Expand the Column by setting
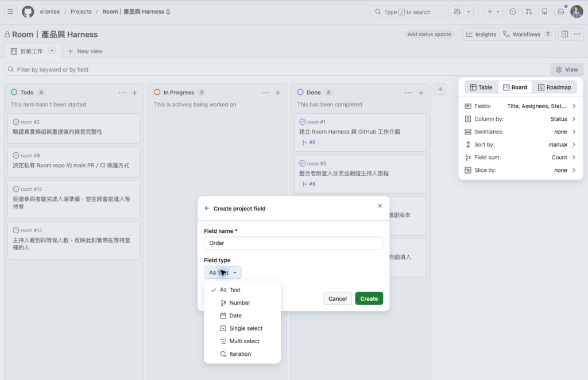 (x=520, y=119)
